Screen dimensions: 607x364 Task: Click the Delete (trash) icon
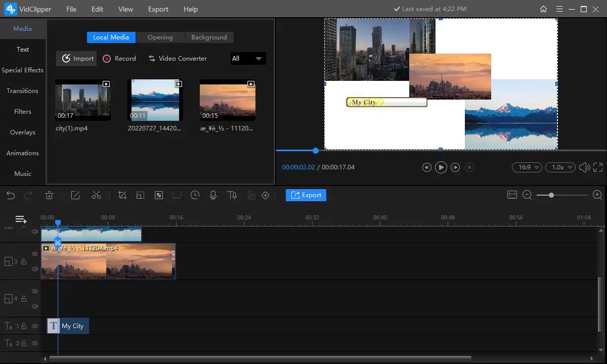49,195
